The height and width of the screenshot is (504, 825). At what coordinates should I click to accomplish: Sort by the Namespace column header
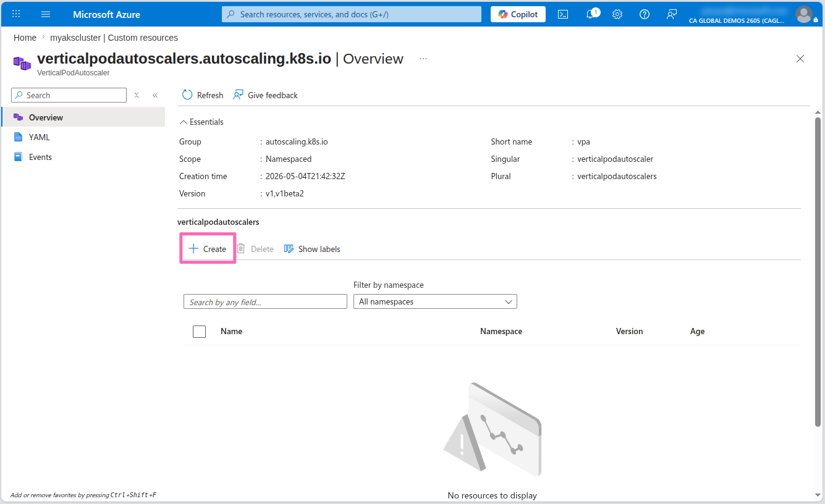pos(501,331)
